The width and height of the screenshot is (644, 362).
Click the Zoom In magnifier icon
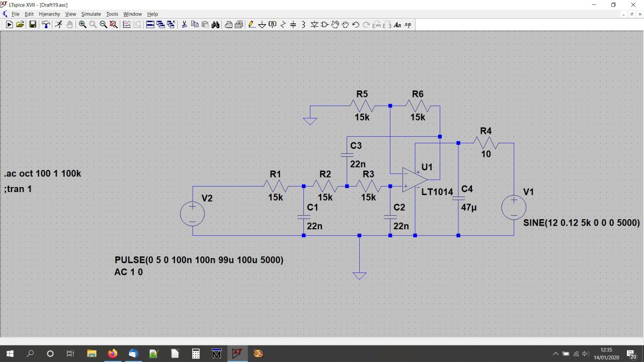coord(83,25)
